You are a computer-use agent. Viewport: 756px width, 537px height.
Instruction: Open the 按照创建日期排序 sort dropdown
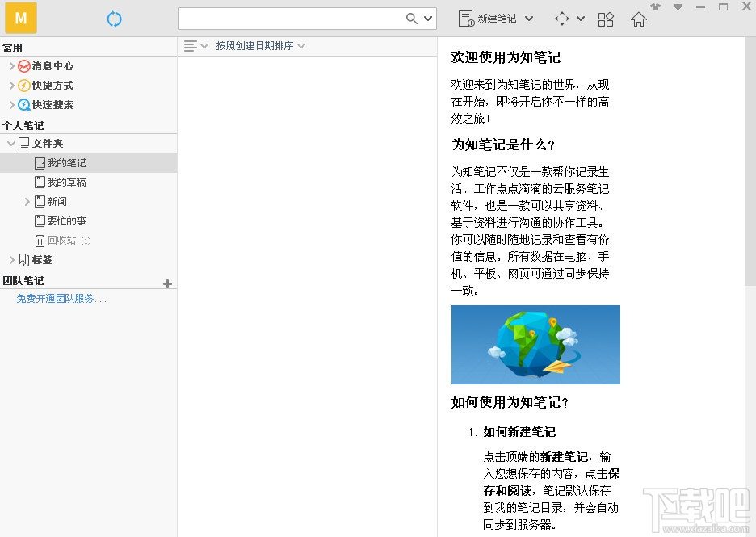coord(260,46)
